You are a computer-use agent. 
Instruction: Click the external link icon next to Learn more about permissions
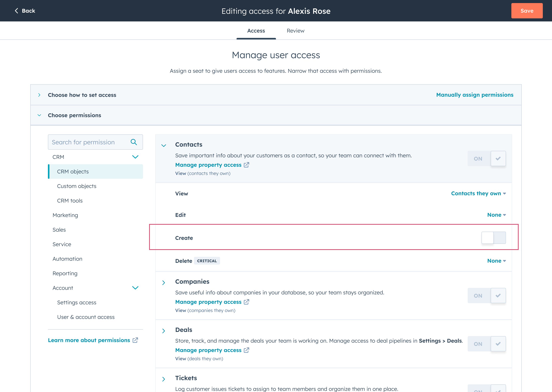tap(135, 340)
